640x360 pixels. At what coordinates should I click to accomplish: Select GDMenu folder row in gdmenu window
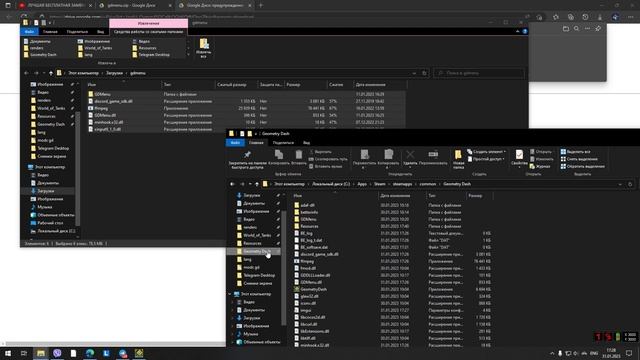[x=247, y=94]
